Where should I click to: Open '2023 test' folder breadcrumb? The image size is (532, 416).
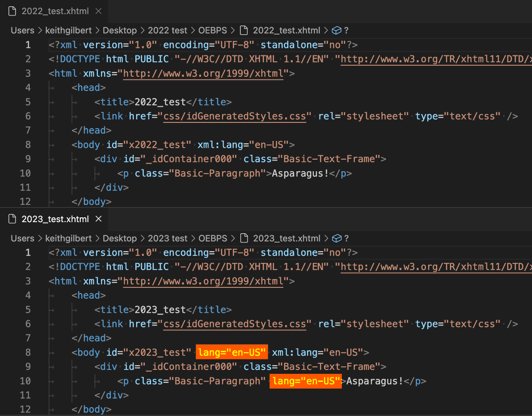[x=168, y=238]
